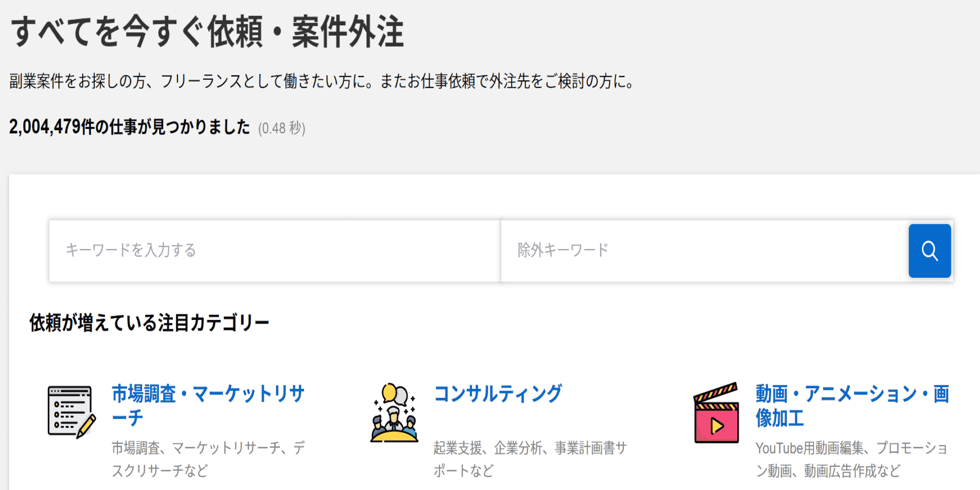Focus the 除外キーワード input field
Screen dimensions: 980x490
tap(705, 251)
